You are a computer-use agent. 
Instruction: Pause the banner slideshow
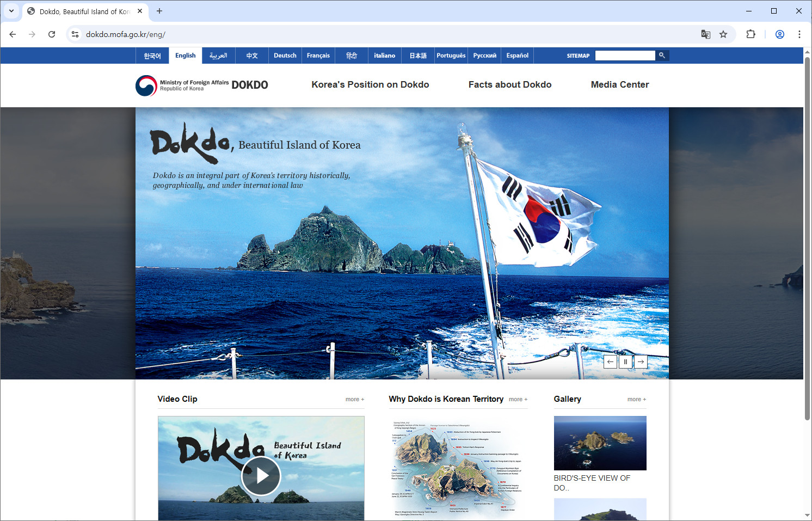point(625,361)
